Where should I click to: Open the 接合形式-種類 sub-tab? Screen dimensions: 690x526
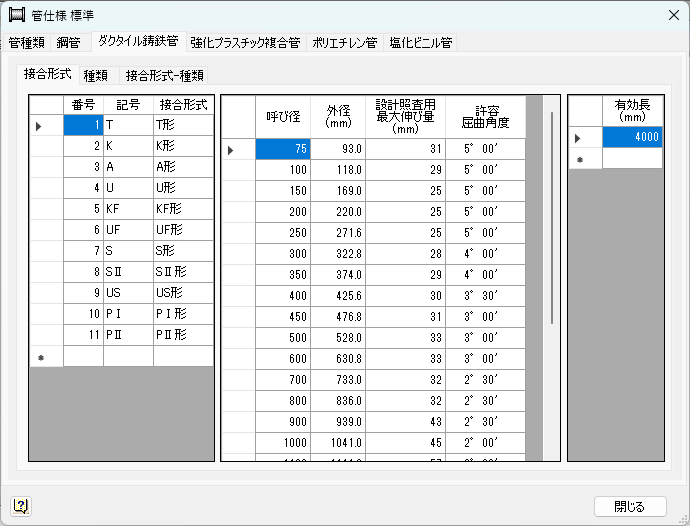[x=167, y=75]
